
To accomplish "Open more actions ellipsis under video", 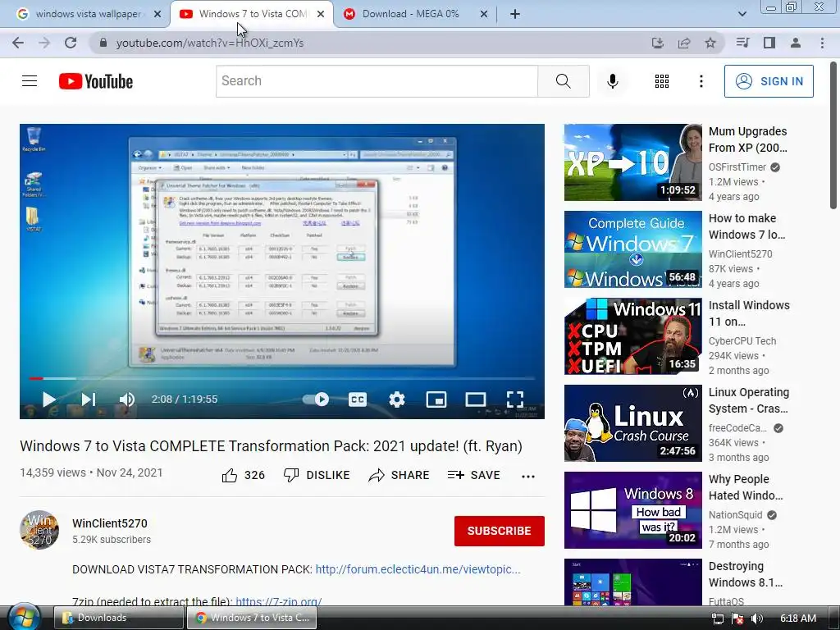I will coord(528,477).
